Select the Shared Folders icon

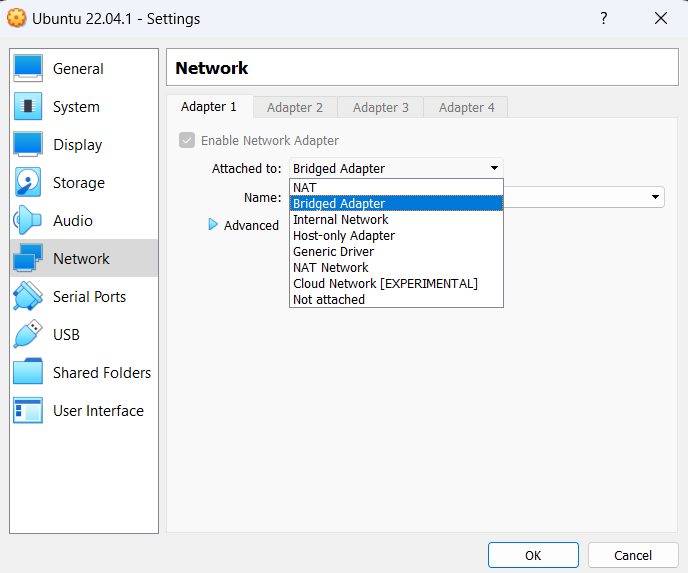tap(28, 373)
